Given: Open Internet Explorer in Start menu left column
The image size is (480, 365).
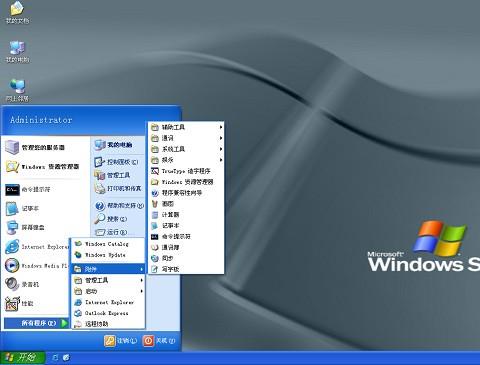Looking at the screenshot, I should 37,247.
